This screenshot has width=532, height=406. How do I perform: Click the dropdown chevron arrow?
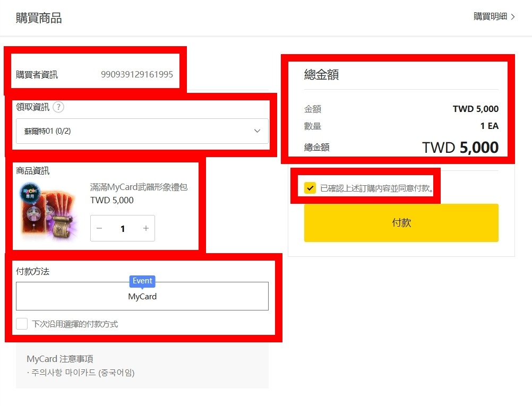pos(257,131)
